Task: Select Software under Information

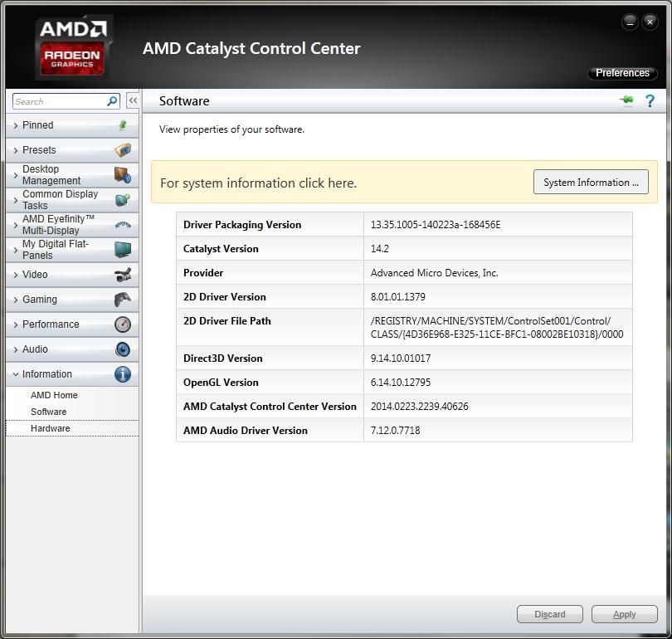Action: pyautogui.click(x=48, y=412)
